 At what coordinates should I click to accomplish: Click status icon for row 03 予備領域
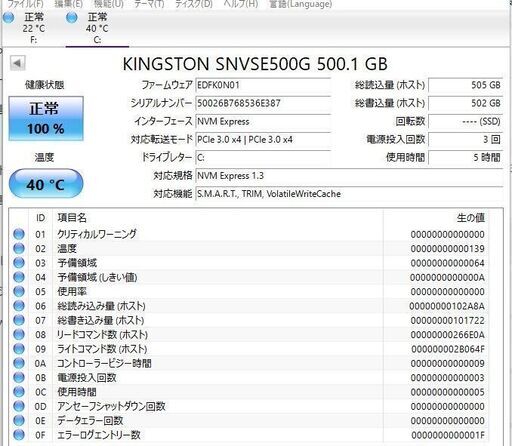[x=19, y=263]
